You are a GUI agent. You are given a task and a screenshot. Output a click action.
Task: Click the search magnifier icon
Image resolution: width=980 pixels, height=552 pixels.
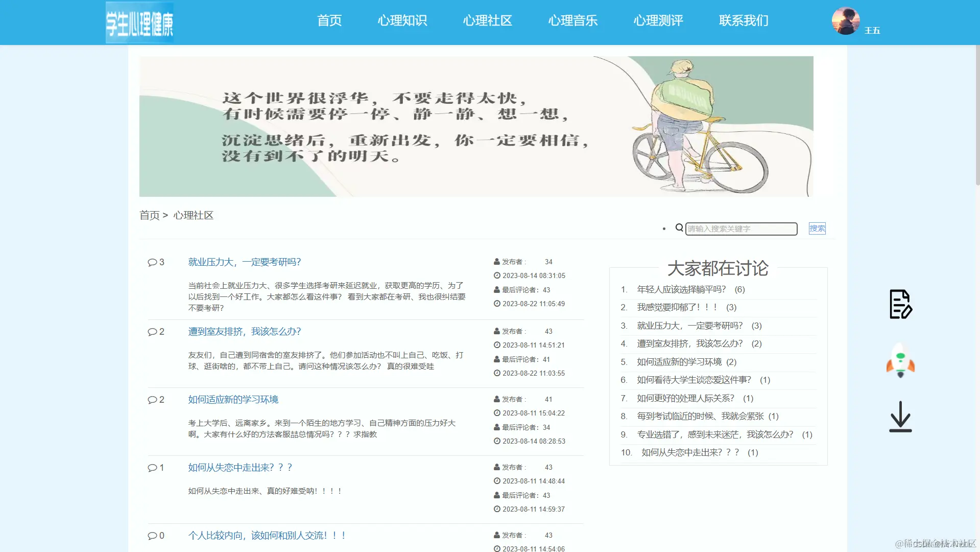click(x=679, y=228)
